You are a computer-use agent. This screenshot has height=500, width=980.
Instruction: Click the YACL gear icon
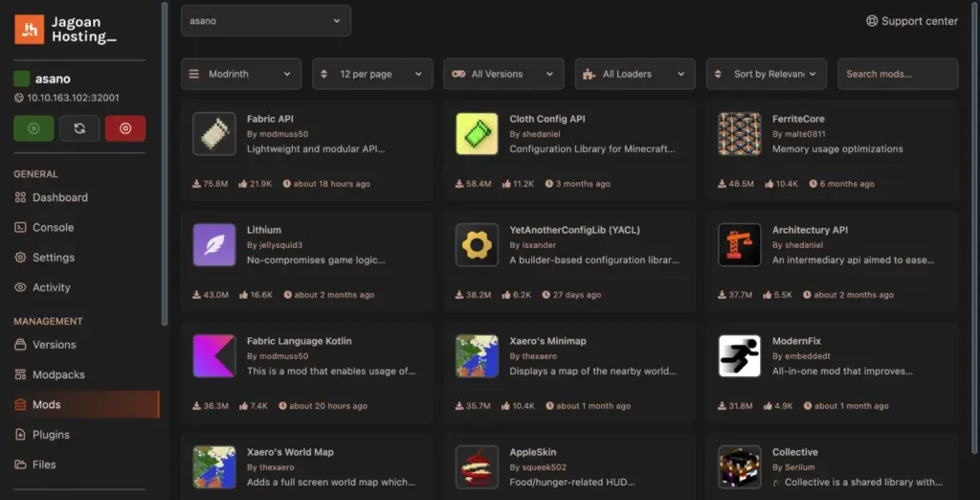pyautogui.click(x=477, y=244)
